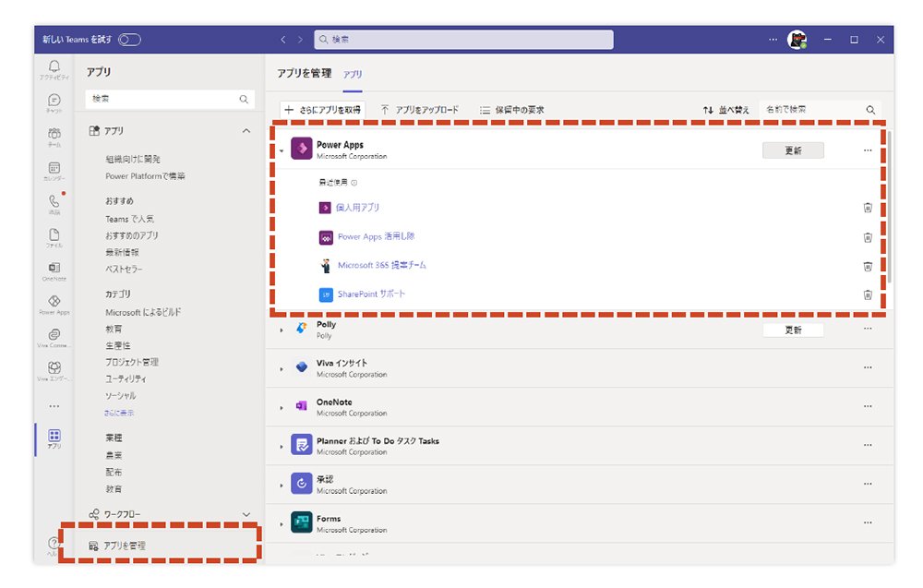Open OneNote in the left rail

[x=54, y=270]
